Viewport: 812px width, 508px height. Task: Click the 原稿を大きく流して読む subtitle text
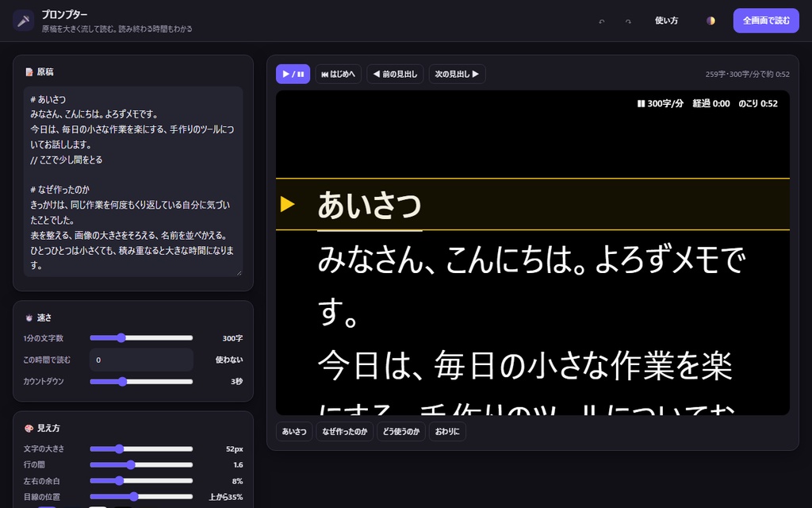[x=117, y=29]
